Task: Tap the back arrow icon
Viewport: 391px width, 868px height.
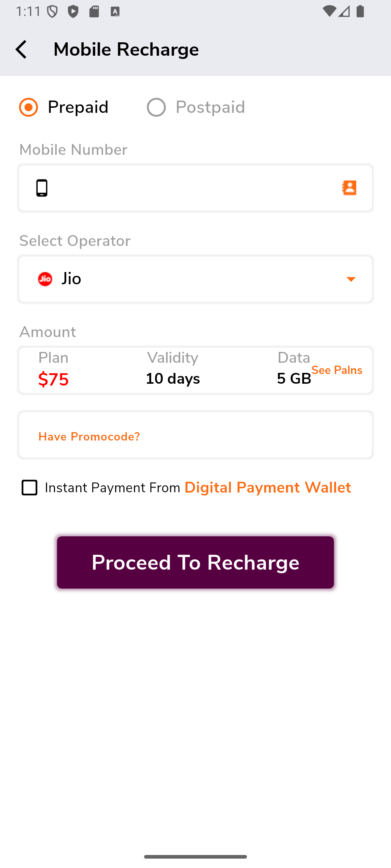Action: point(21,50)
